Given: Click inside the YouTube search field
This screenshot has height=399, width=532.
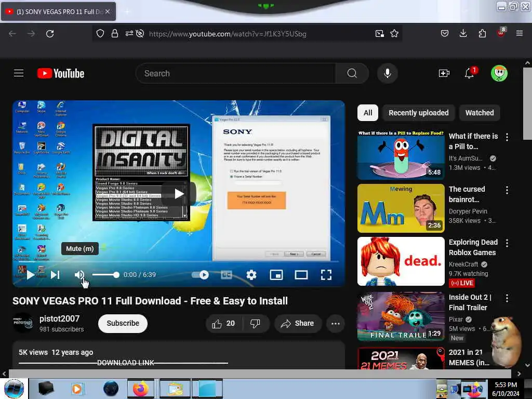Looking at the screenshot, I should 236,73.
